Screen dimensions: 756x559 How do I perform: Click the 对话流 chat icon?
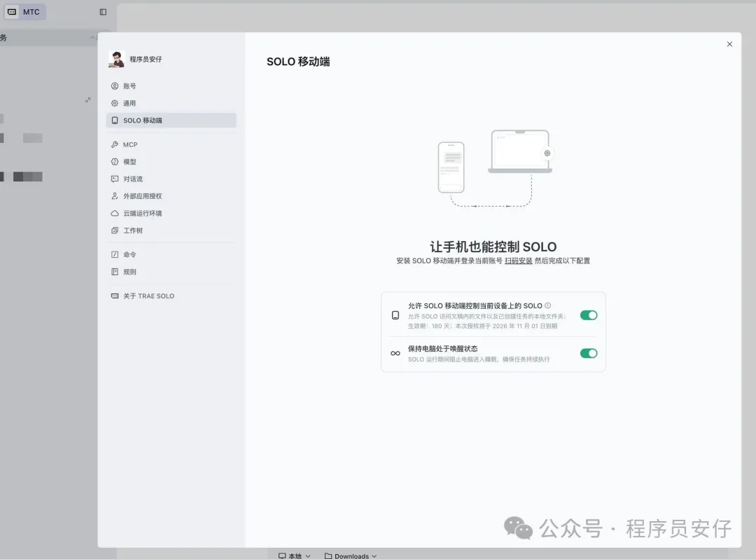pyautogui.click(x=115, y=179)
